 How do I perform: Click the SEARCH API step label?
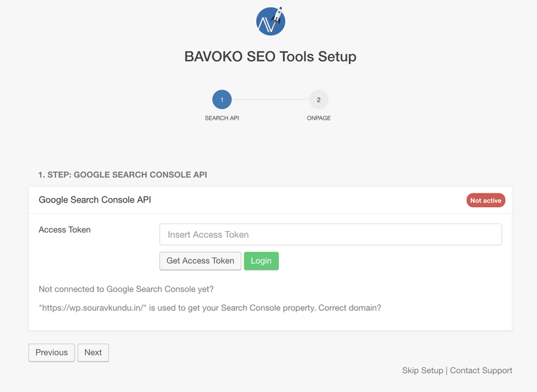(x=222, y=118)
